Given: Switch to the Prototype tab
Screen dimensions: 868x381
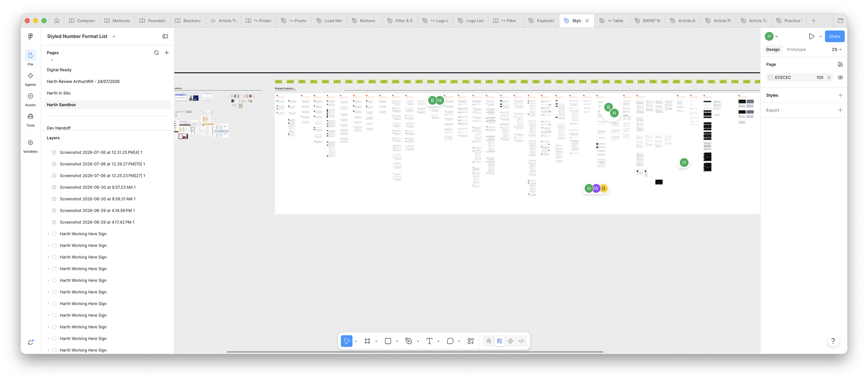Looking at the screenshot, I should (x=796, y=49).
